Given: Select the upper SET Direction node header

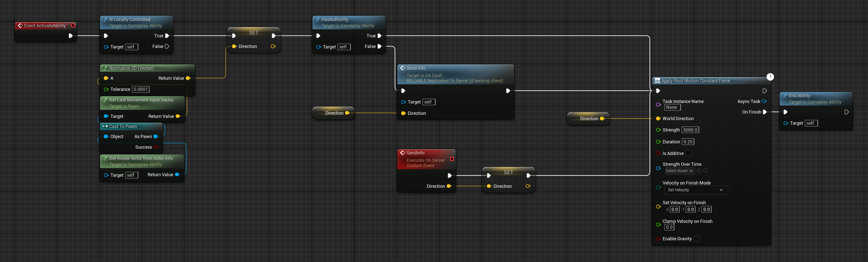Looking at the screenshot, I should pos(254,32).
